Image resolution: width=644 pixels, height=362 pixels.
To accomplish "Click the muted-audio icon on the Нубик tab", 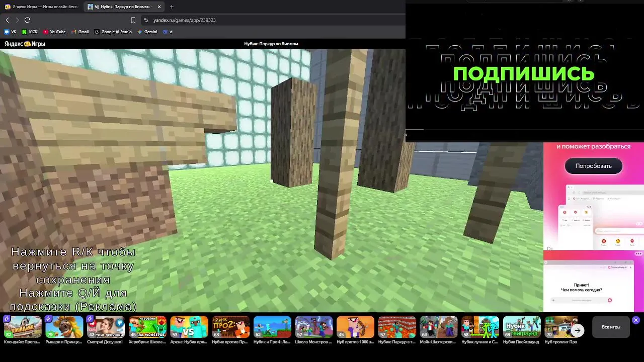I will [x=97, y=7].
